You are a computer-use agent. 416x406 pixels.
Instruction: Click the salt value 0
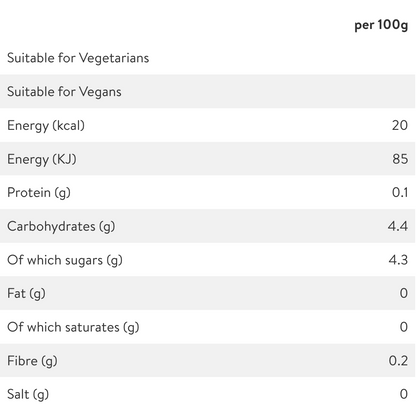coord(404,394)
